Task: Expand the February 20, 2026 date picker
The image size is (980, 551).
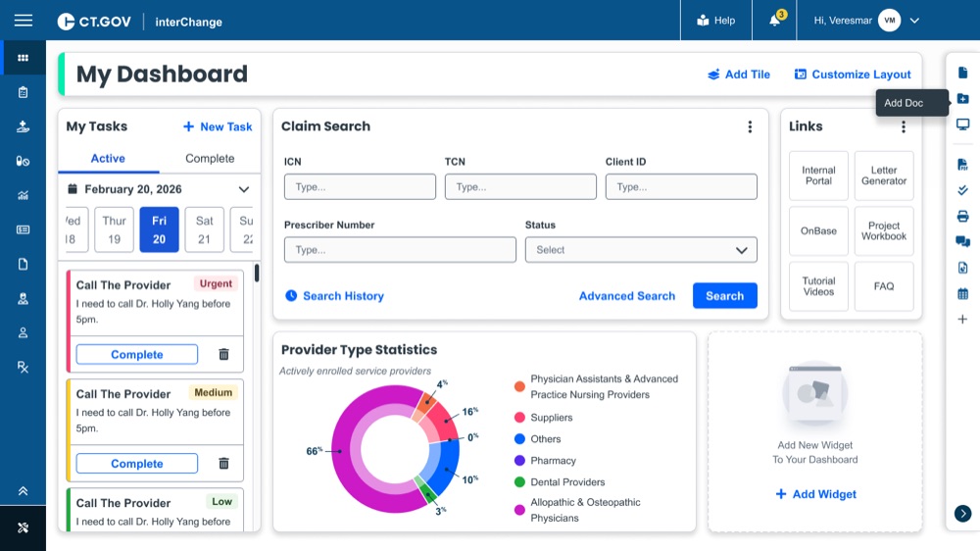Action: click(244, 189)
